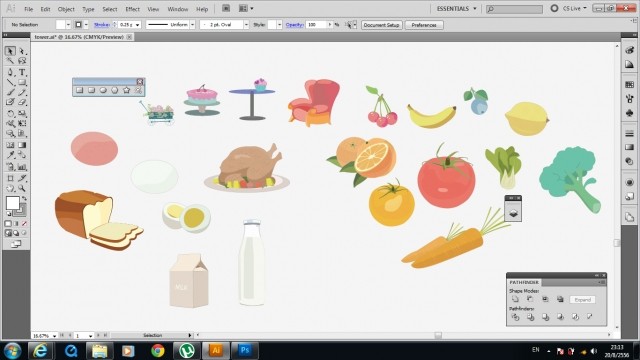Open the Opacity slider arrow
The width and height of the screenshot is (640, 360).
(330, 25)
